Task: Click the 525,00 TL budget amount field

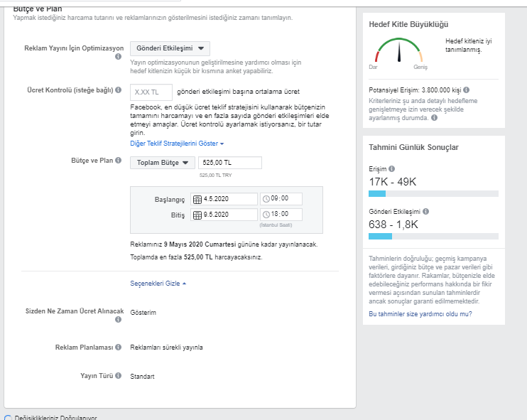Action: (230, 163)
